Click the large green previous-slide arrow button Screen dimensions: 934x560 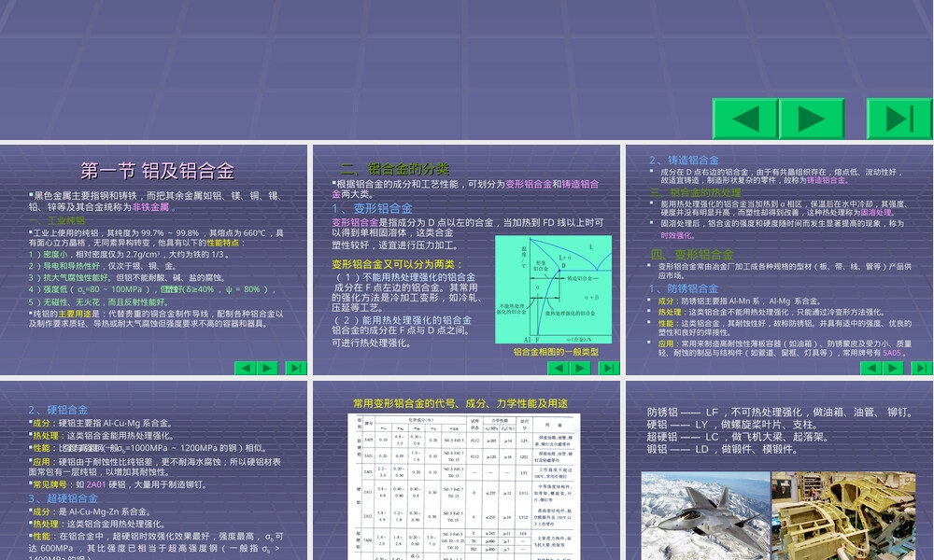(745, 119)
